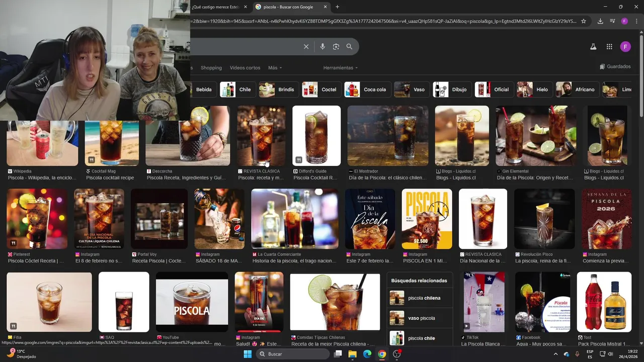This screenshot has width=644, height=362.
Task: Click the Chrome address bar URL
Action: (383, 21)
